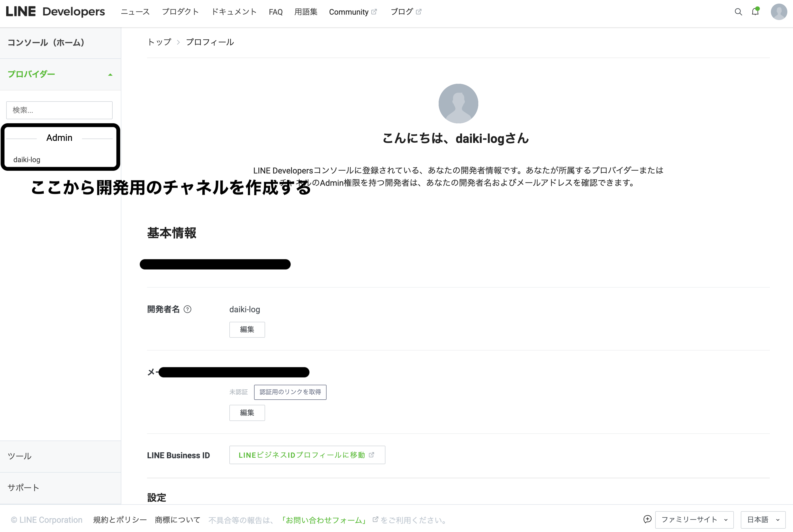
Task: Open the account avatar in top-right corner
Action: coord(779,12)
